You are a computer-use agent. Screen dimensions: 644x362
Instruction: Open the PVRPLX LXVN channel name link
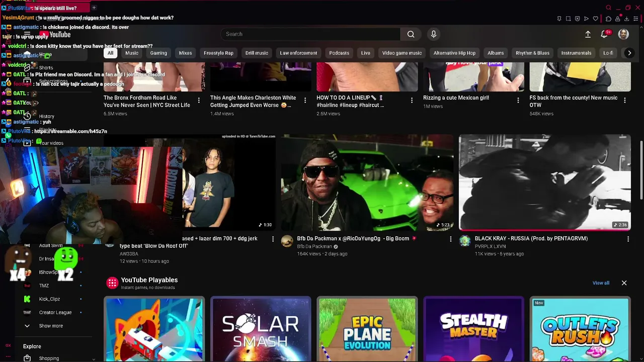click(x=490, y=246)
